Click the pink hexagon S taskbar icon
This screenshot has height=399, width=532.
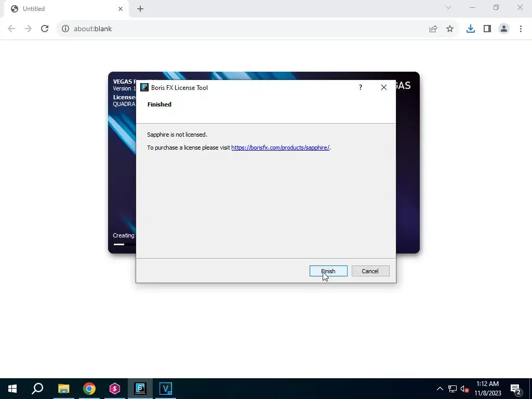[x=115, y=389]
